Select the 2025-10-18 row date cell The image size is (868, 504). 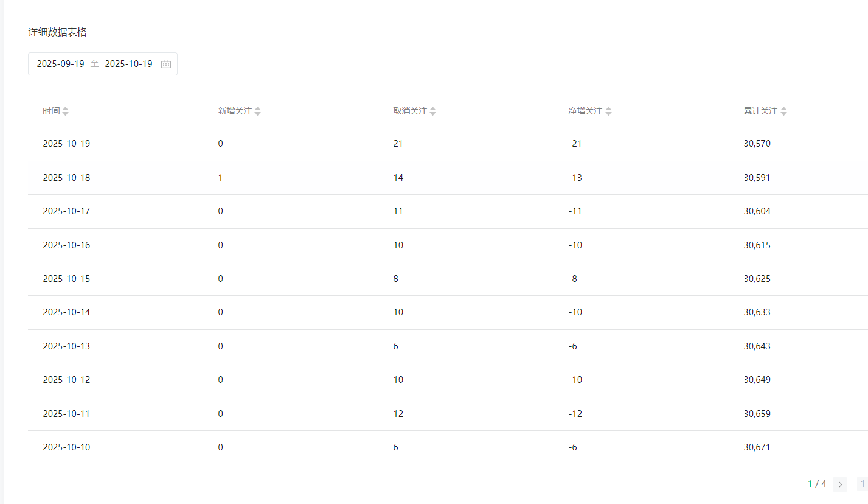[66, 178]
